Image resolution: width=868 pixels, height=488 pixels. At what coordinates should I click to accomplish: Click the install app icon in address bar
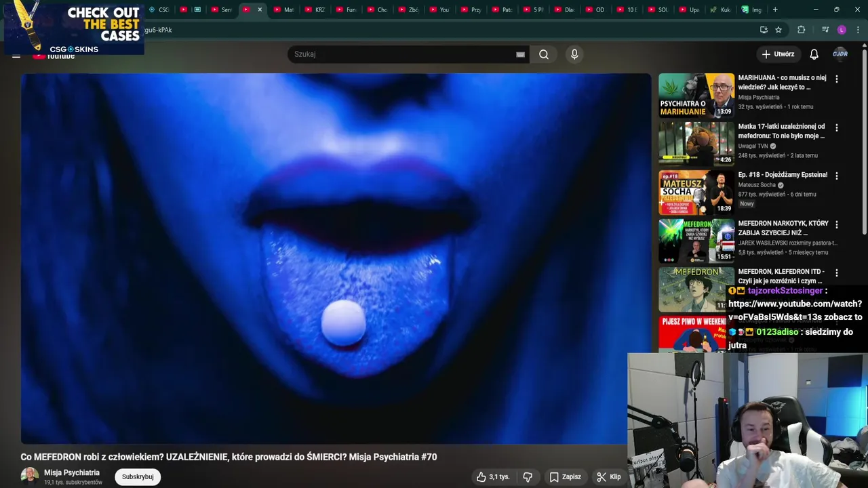tap(764, 30)
